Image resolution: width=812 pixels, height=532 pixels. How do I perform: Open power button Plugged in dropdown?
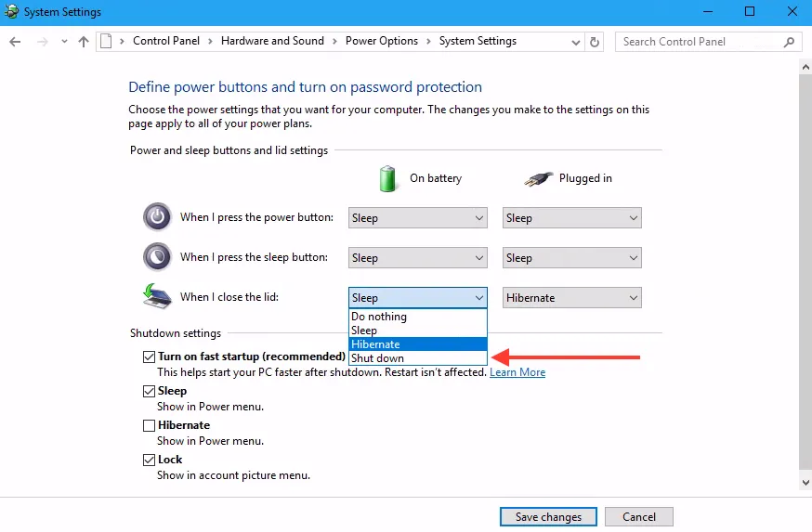pyautogui.click(x=572, y=218)
